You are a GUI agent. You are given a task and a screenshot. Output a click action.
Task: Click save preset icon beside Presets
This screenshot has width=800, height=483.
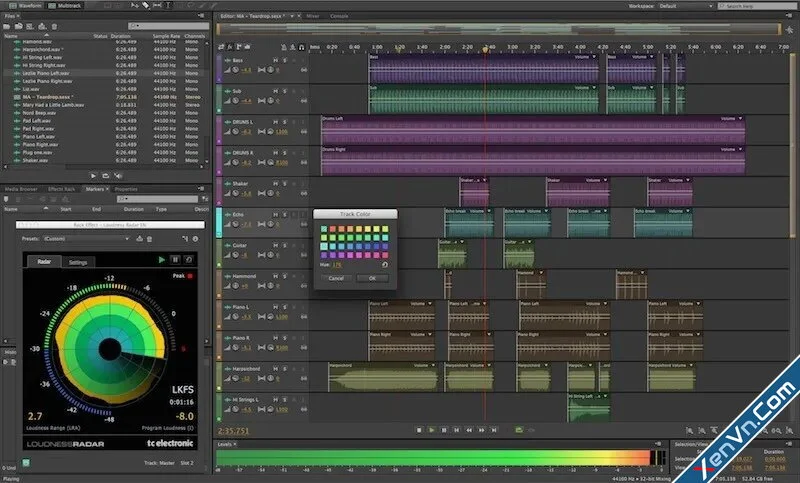139,239
